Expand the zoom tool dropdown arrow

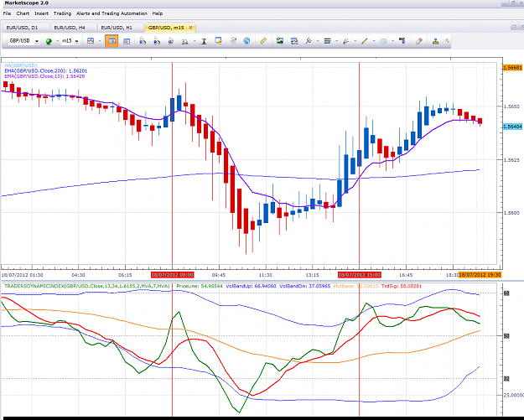[195, 41]
